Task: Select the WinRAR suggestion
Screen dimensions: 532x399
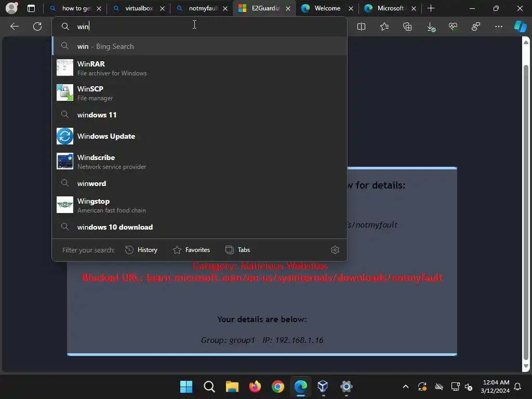Action: pyautogui.click(x=199, y=68)
